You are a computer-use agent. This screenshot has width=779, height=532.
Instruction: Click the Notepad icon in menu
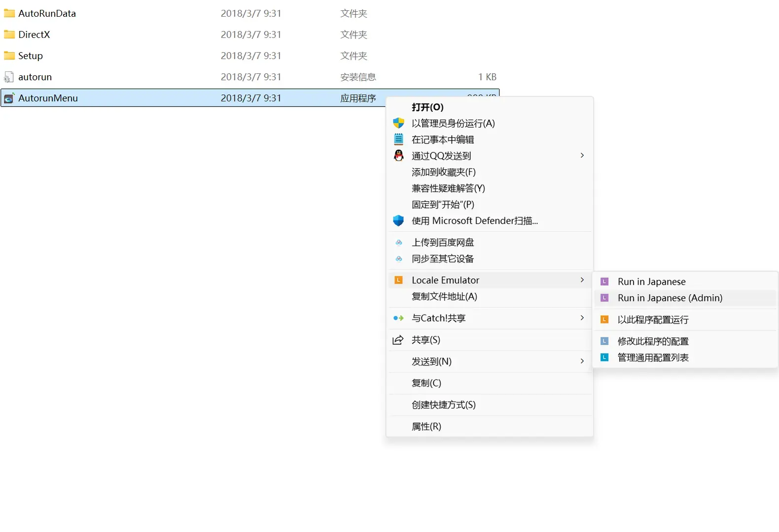coord(398,139)
